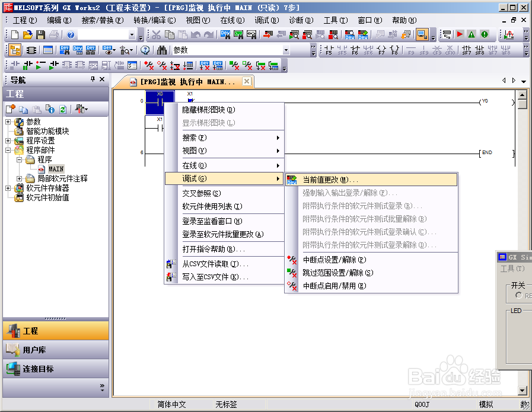Click the blue question-mark Help icon
532x412 pixels.
tap(71, 34)
